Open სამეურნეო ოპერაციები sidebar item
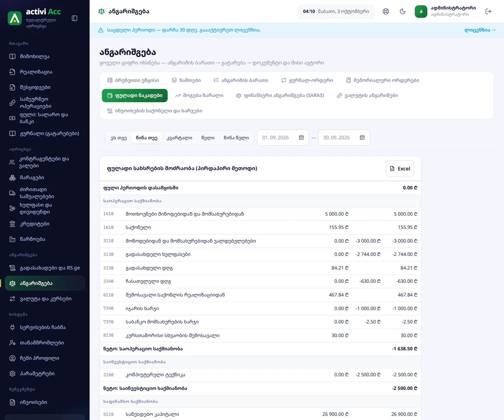Screen dimensions: 504x420 (45, 103)
